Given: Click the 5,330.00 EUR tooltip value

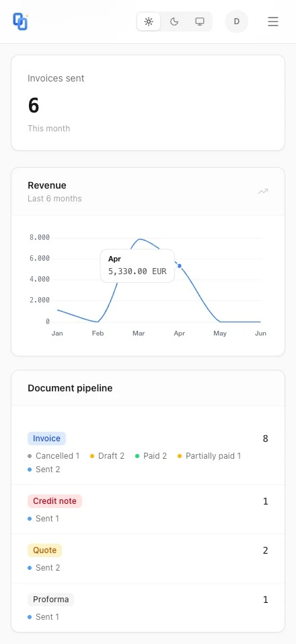Looking at the screenshot, I should (x=137, y=271).
